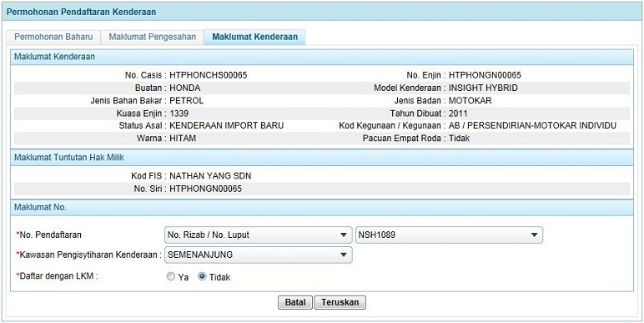Open the No. Rizab / No. Luput dropdown
The height and width of the screenshot is (323, 644).
click(x=258, y=235)
